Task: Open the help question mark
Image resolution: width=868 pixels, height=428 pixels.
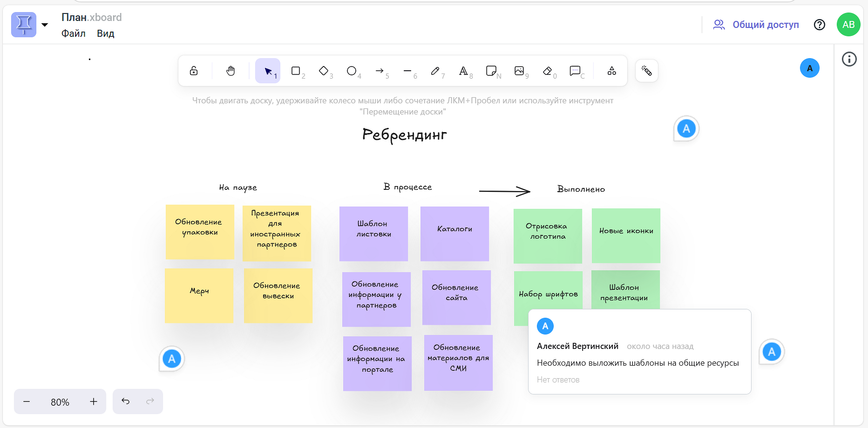Action: (820, 25)
